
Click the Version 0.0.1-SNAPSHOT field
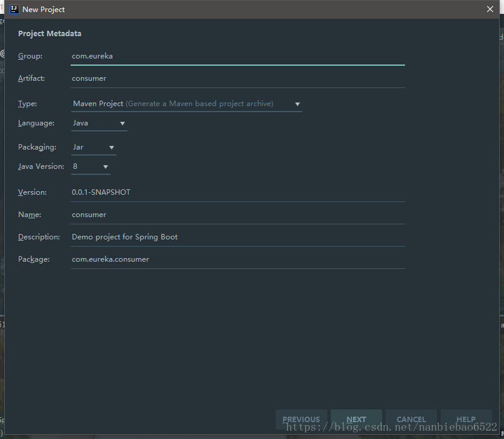pos(237,192)
